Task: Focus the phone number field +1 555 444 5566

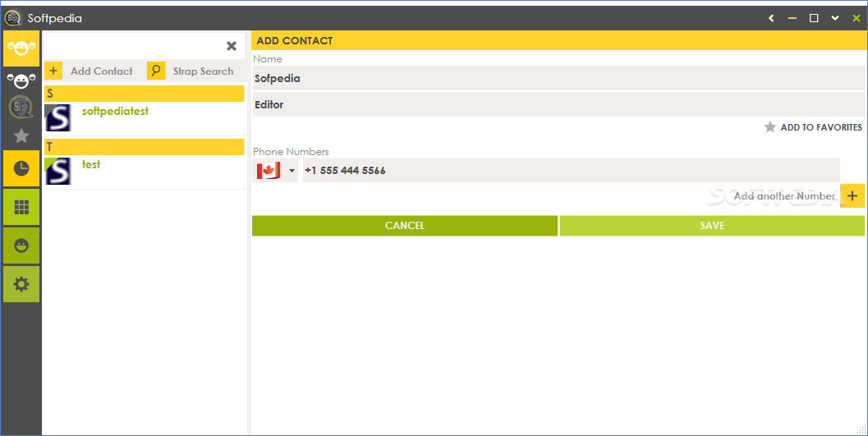Action: click(572, 171)
